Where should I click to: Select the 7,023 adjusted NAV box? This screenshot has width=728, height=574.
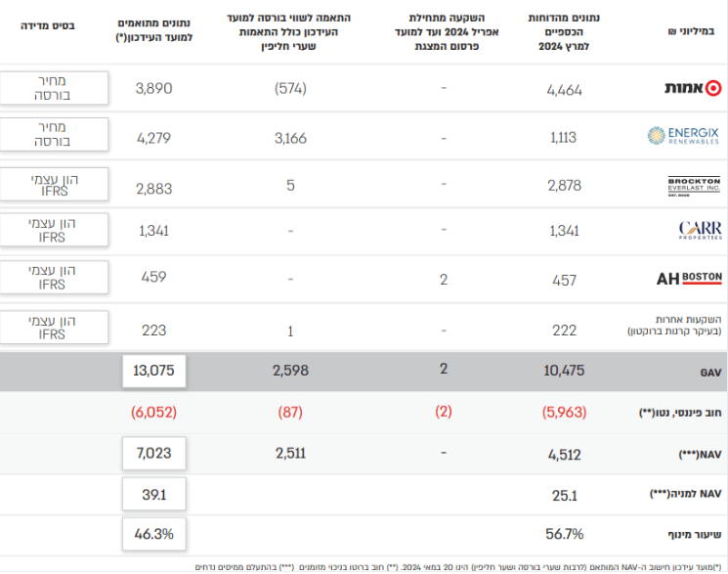pos(154,453)
